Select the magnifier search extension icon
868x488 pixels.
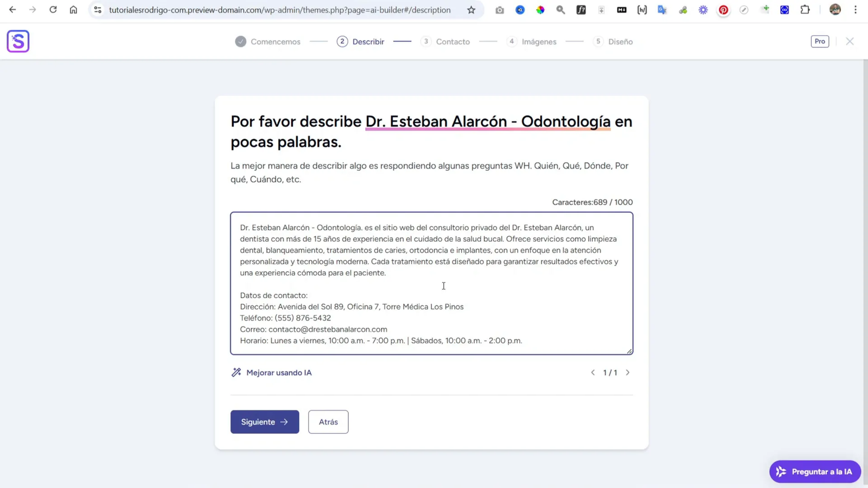[560, 10]
